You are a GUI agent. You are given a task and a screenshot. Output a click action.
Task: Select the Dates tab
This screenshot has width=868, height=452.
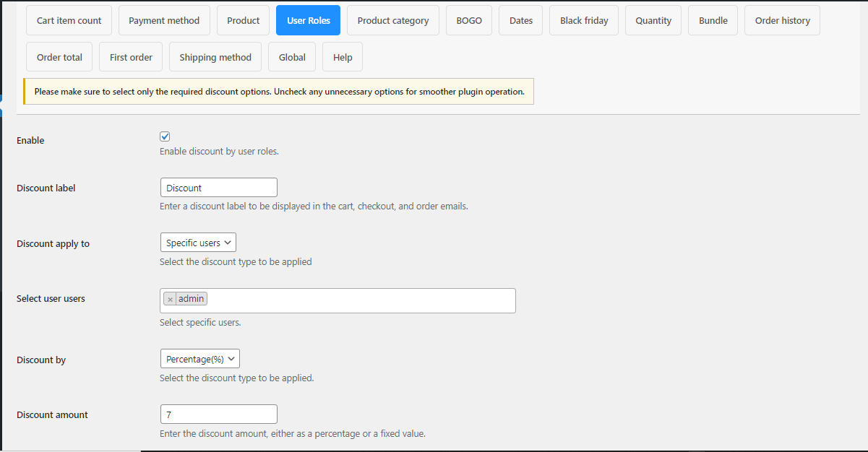[x=520, y=20]
